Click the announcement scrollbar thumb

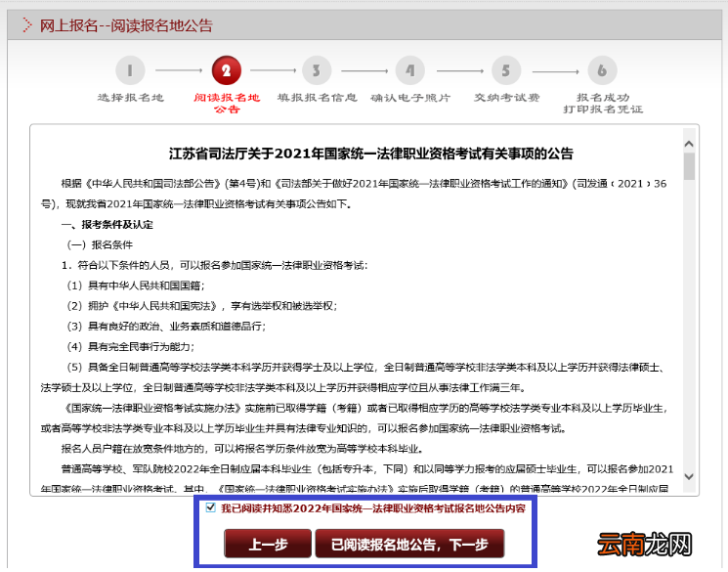689,166
